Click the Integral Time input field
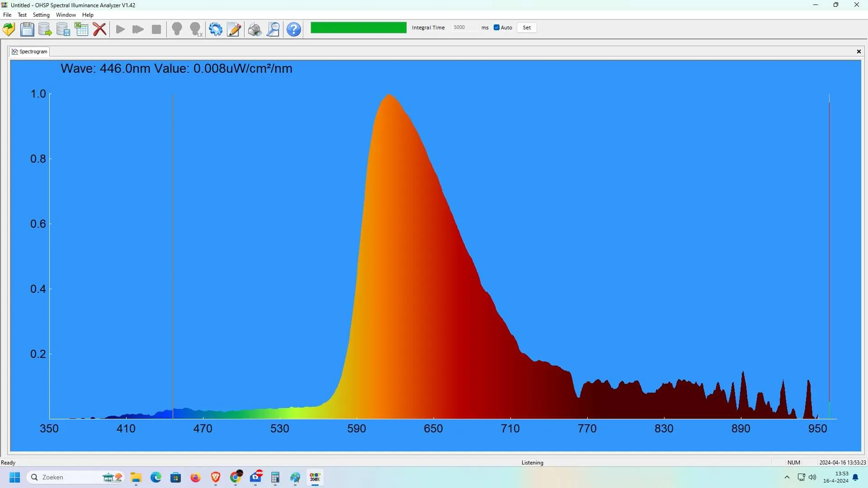 click(464, 28)
